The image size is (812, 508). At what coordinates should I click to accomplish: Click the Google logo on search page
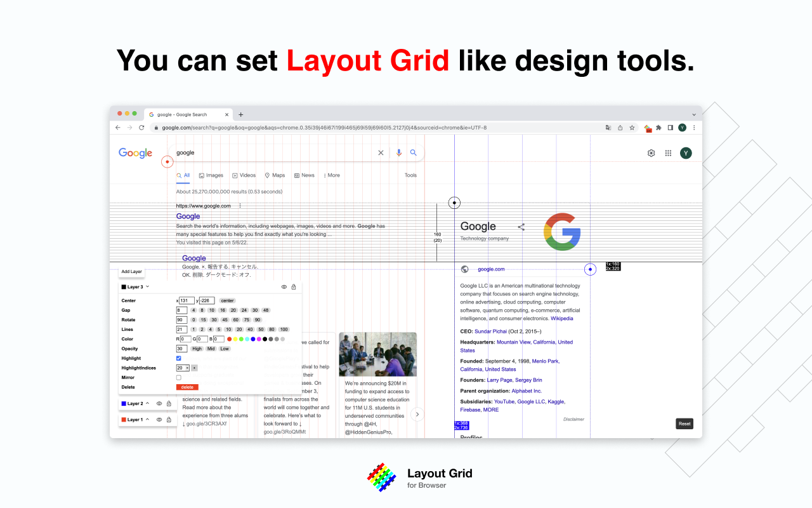(x=135, y=153)
